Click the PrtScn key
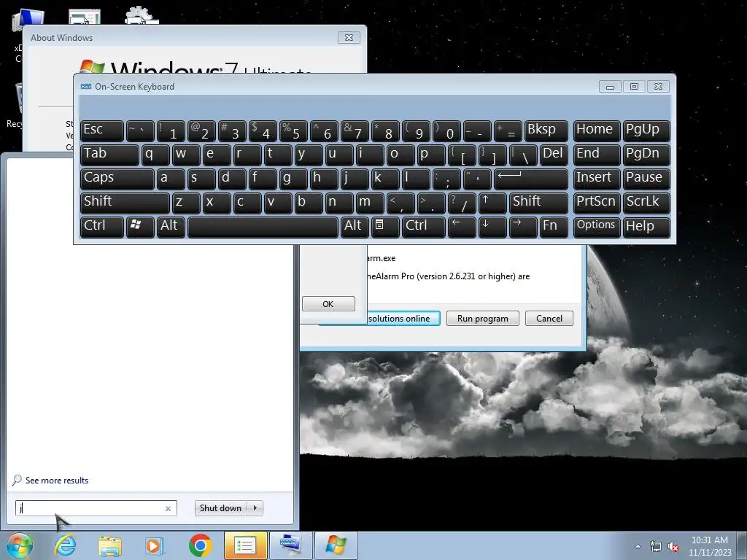 tap(597, 203)
